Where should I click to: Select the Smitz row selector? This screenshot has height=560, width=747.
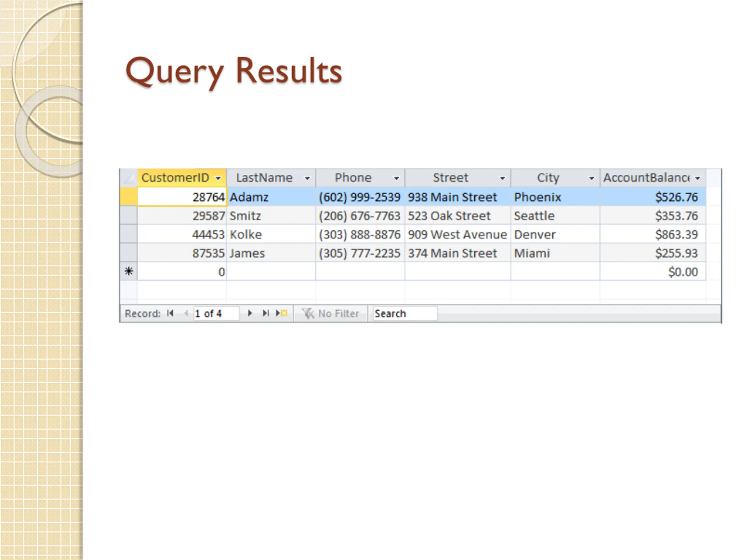[x=129, y=215]
